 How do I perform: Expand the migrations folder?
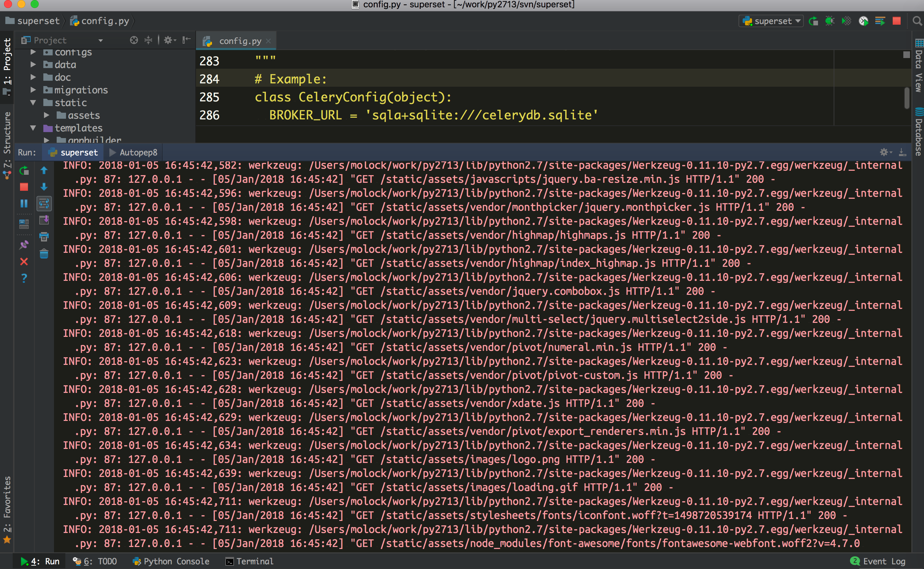pos(33,90)
